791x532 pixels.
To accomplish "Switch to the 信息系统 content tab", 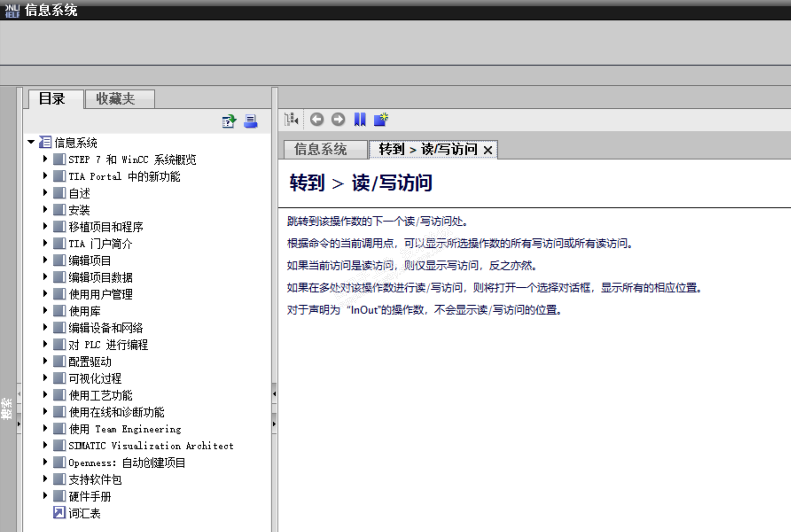I will pos(320,149).
